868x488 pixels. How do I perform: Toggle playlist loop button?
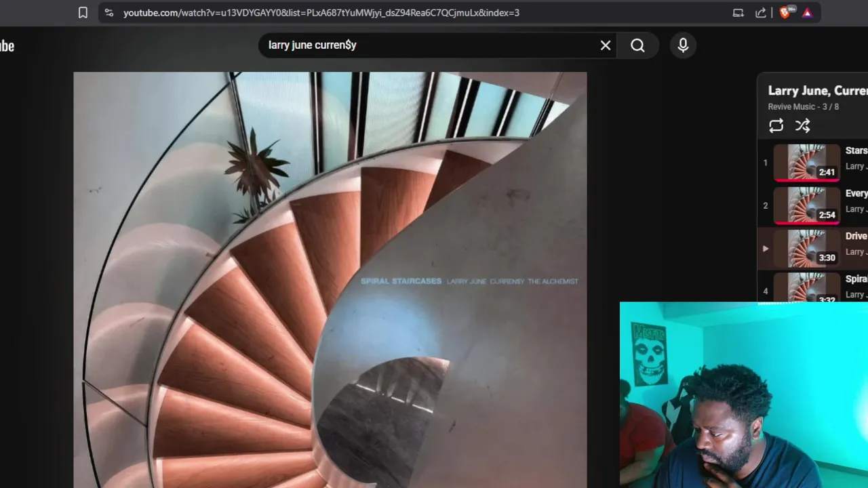click(x=776, y=125)
